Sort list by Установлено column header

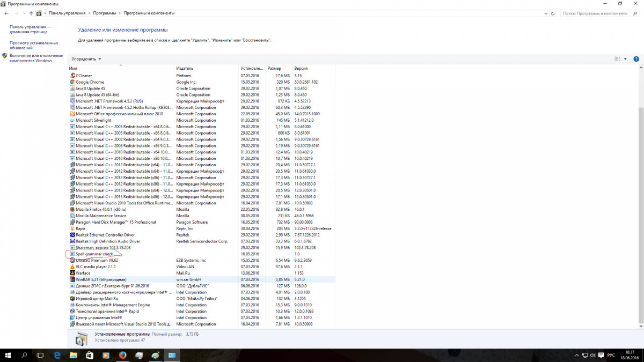click(252, 69)
